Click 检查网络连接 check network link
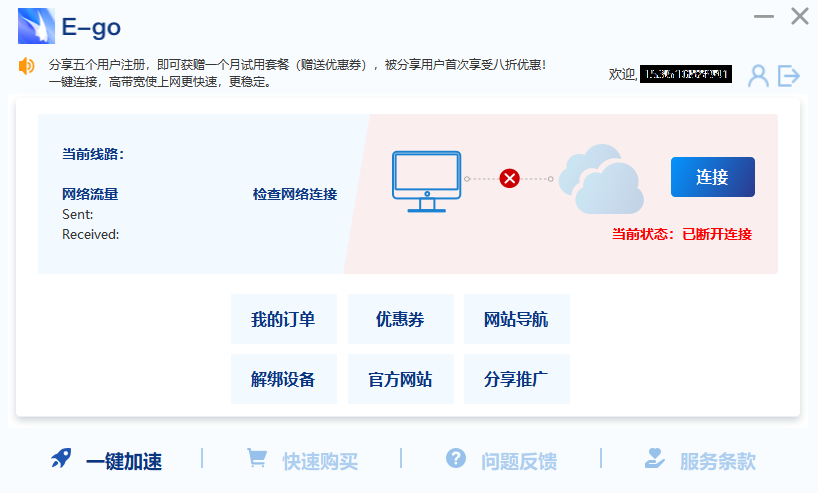The height and width of the screenshot is (493, 818). click(295, 194)
